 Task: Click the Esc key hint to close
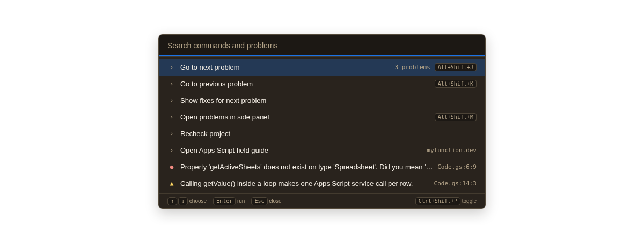coord(259,201)
